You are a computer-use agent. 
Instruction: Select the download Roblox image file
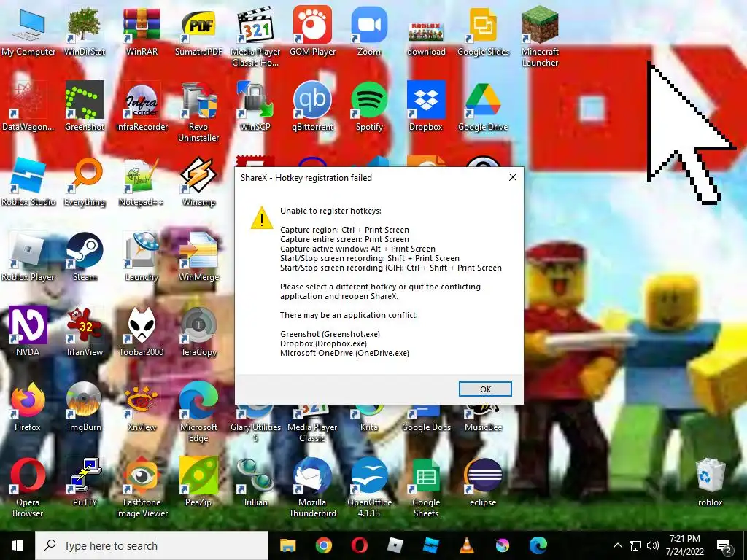[x=426, y=38]
